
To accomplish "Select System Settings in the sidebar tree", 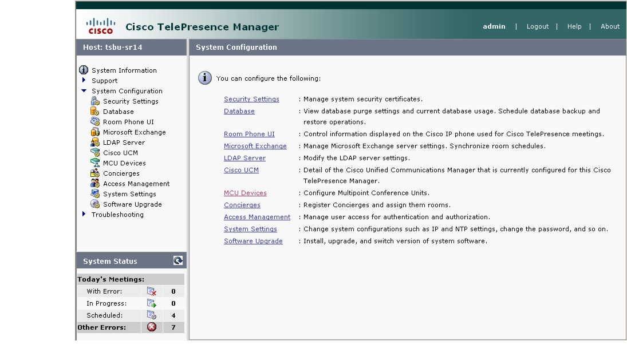I will coord(129,194).
